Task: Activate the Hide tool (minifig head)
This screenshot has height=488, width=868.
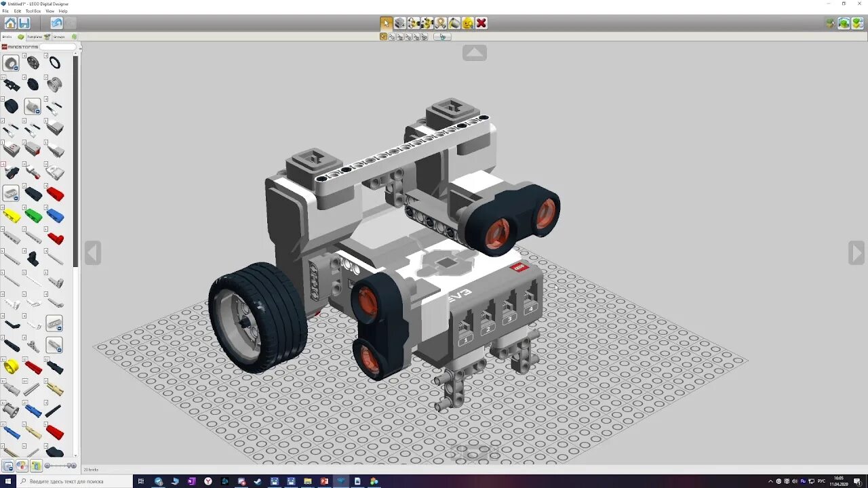Action: pyautogui.click(x=467, y=23)
